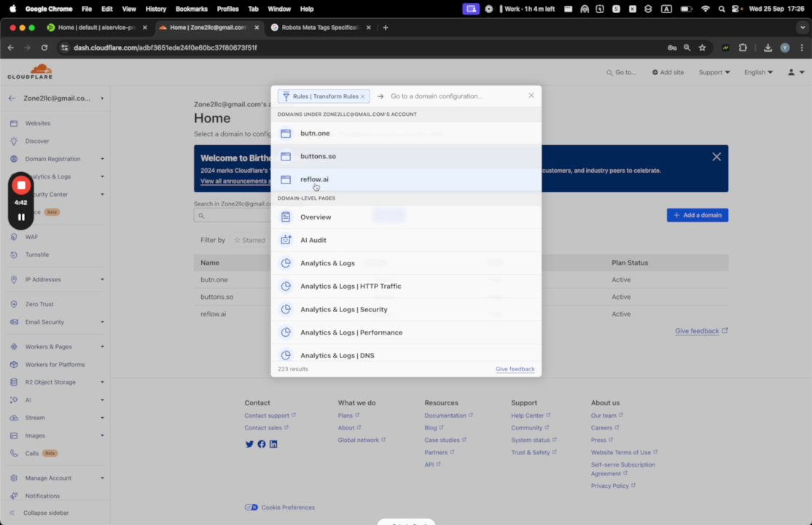Reload the page
The width and height of the screenshot is (812, 525).
coord(44,47)
